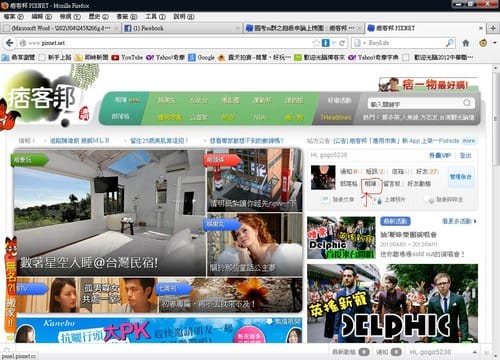
Task: Click the Pixnet site search magnifier icon
Action: coord(467,103)
